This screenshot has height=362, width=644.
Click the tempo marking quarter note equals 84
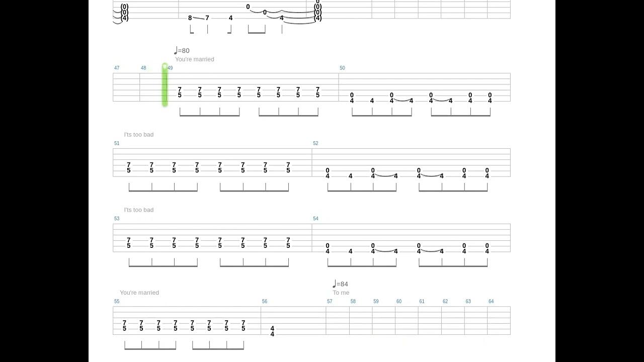point(340,284)
